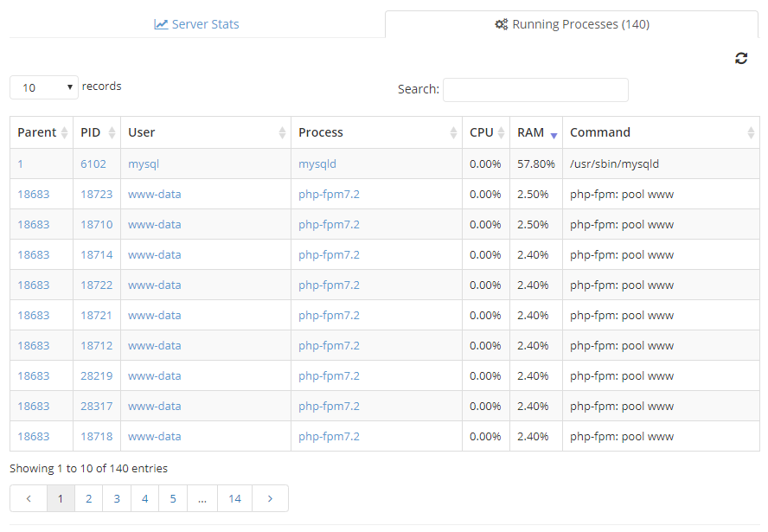Screen dimensions: 768x532
Task: Open the records per page dropdown
Action: coord(44,87)
